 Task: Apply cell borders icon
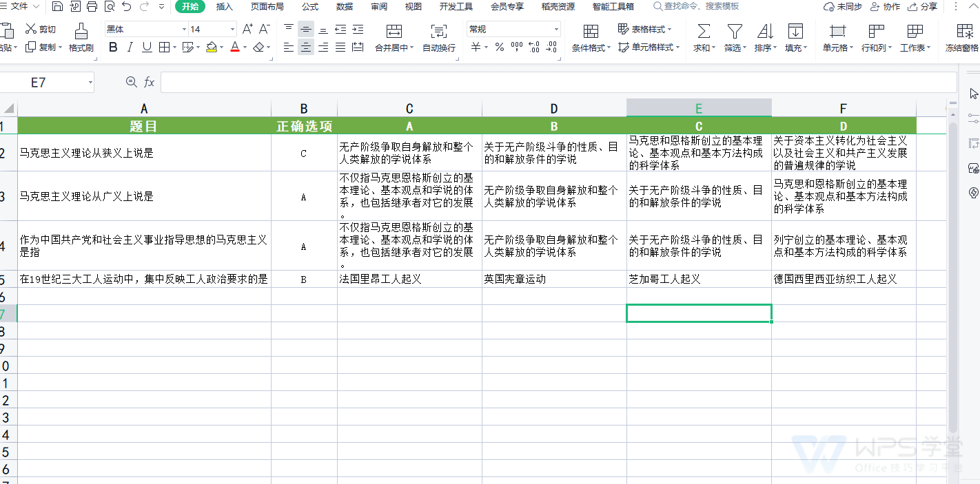coord(164,47)
